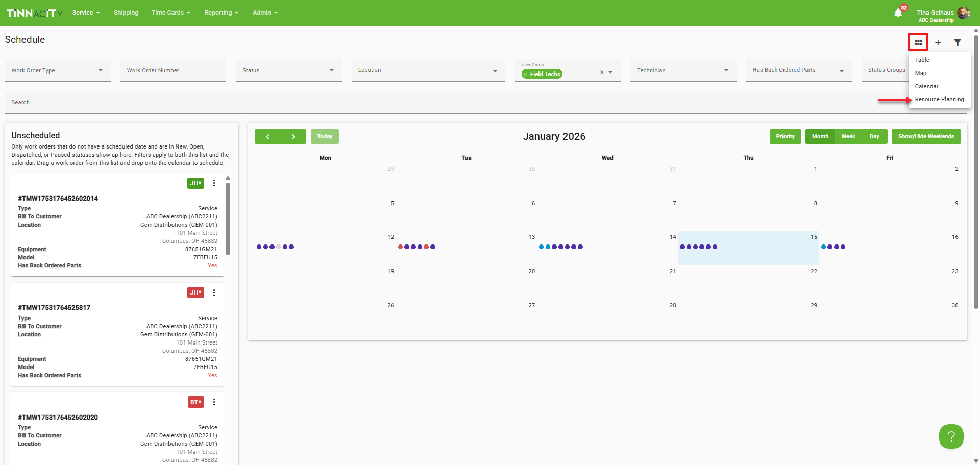The width and height of the screenshot is (980, 465).
Task: Click the Priority button
Action: pyautogui.click(x=785, y=136)
